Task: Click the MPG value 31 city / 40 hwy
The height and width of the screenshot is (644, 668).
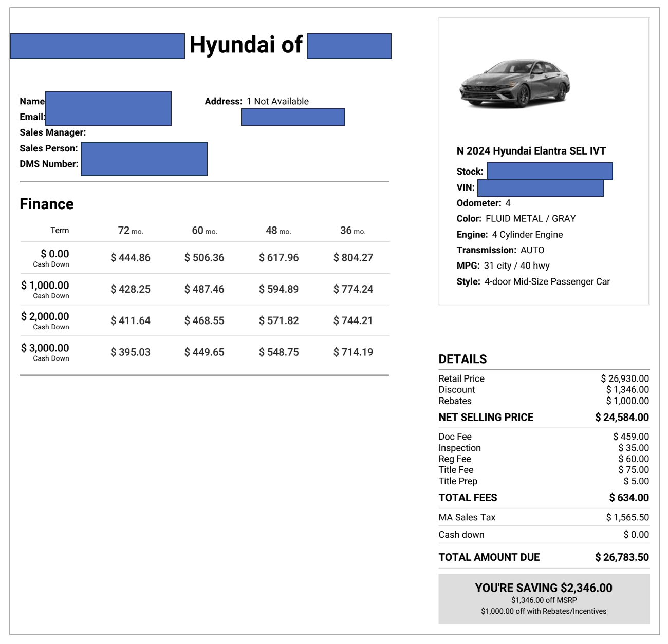Action: coord(517,266)
